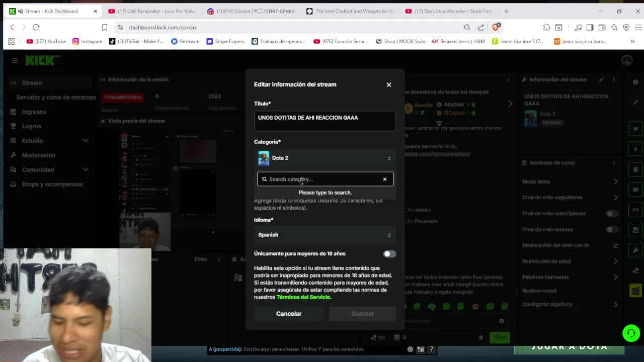Switch to the Chili Fernández YouTube tab
Screen dimensions: 644x362
(153, 11)
